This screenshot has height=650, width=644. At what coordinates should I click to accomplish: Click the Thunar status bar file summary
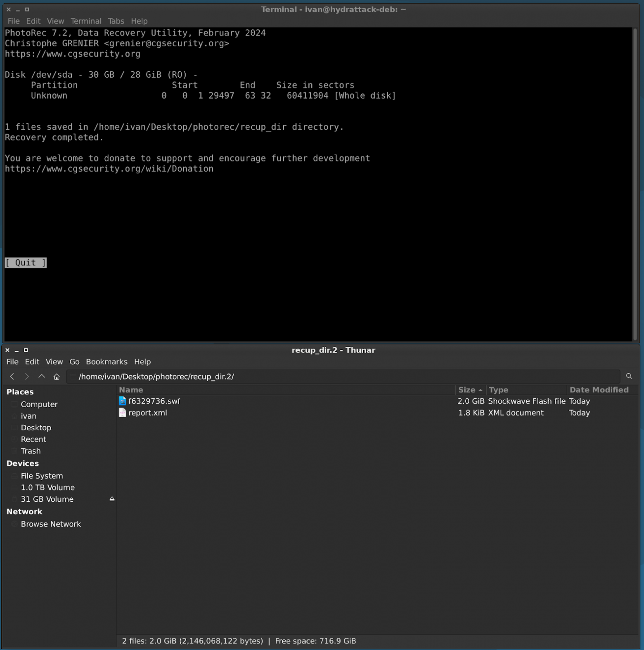(x=239, y=641)
